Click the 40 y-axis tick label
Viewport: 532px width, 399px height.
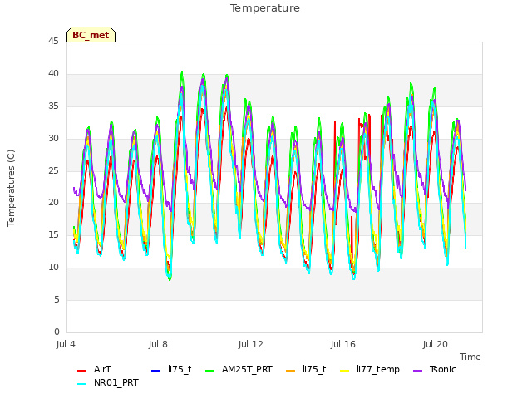point(53,74)
